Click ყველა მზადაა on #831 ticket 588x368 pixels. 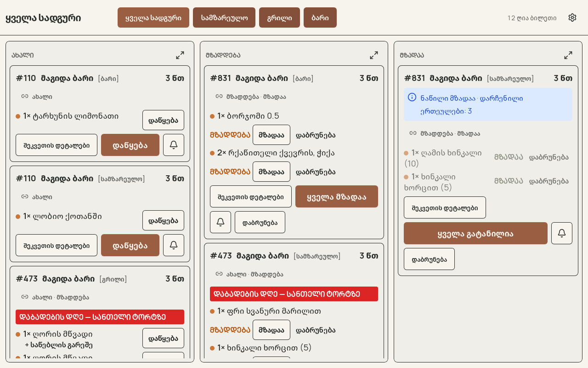click(337, 196)
